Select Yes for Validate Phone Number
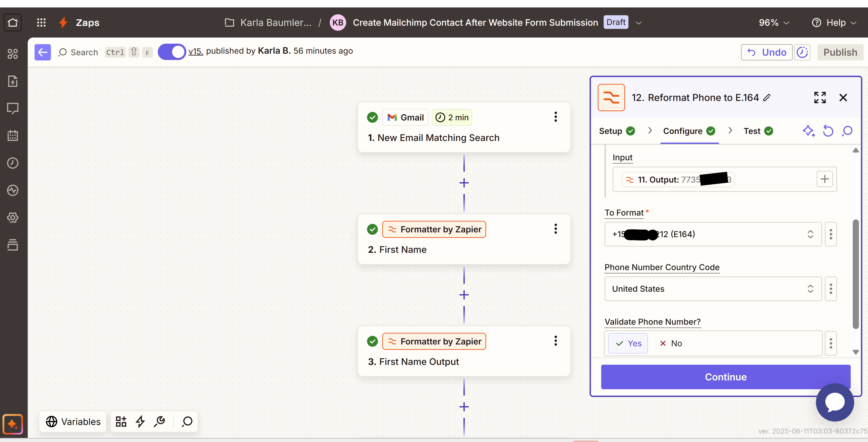The height and width of the screenshot is (442, 868). click(628, 344)
